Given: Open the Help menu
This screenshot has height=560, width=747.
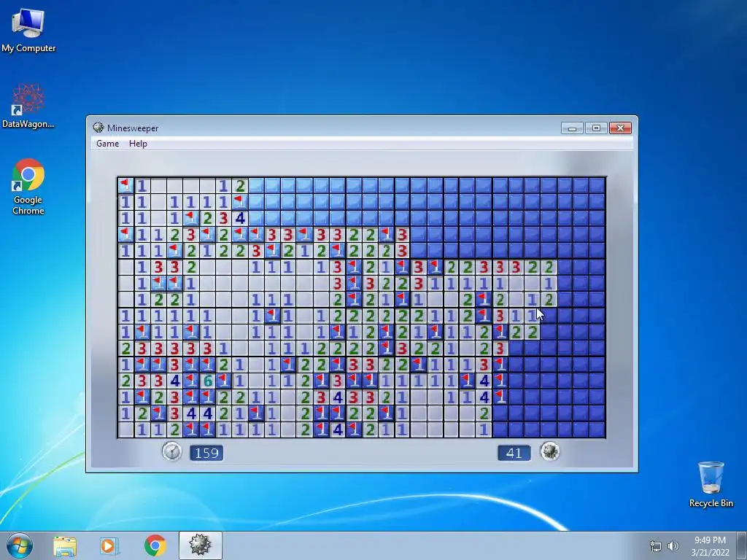Looking at the screenshot, I should pos(138,144).
